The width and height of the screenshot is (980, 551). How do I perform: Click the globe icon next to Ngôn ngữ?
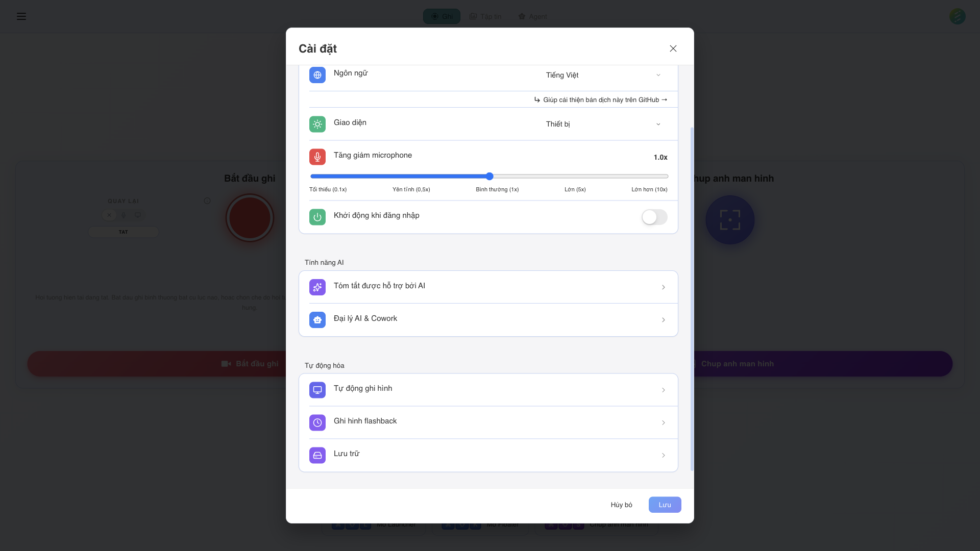coord(317,75)
